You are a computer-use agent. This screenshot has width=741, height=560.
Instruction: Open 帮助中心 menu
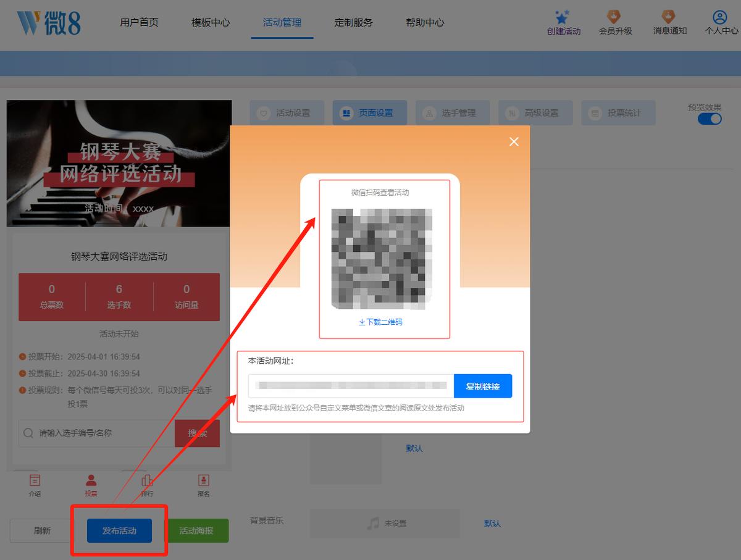425,22
